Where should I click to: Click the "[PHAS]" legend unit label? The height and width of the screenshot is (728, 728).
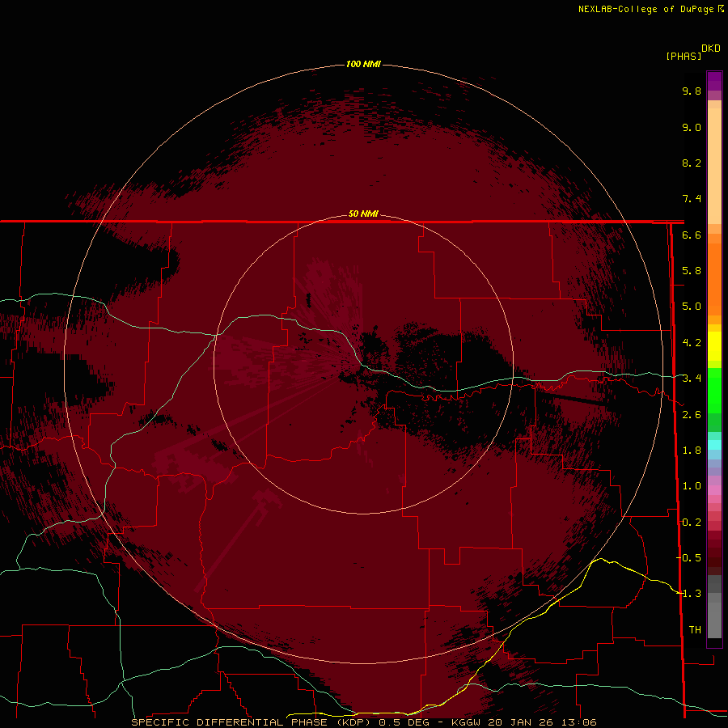(x=684, y=56)
